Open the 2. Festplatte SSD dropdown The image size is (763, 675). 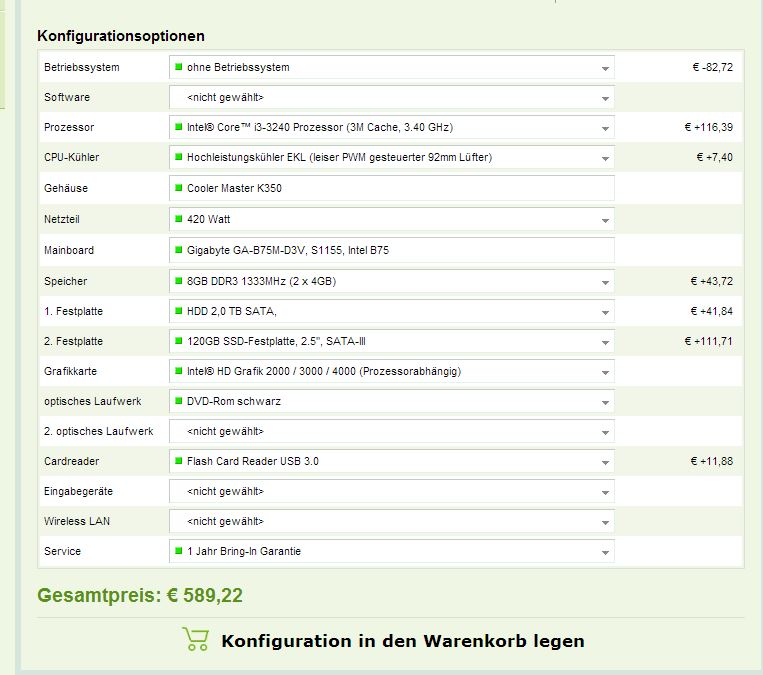click(392, 342)
